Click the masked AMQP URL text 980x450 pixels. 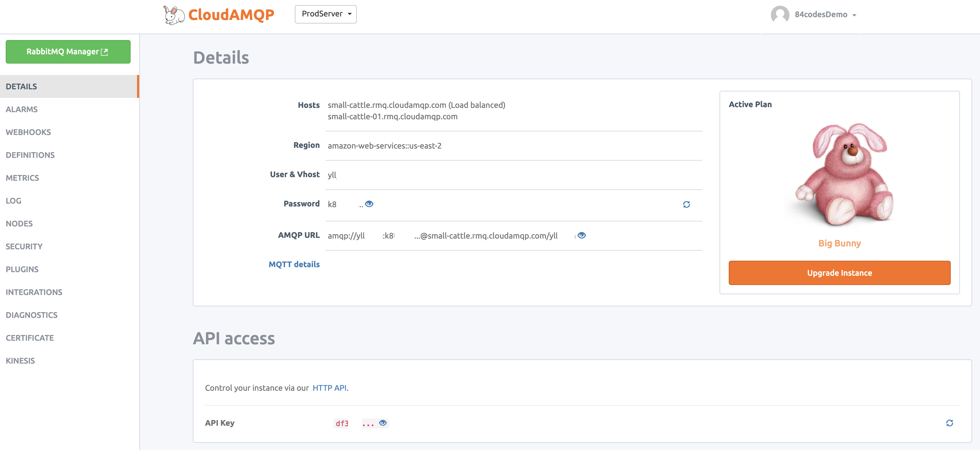[x=451, y=236]
